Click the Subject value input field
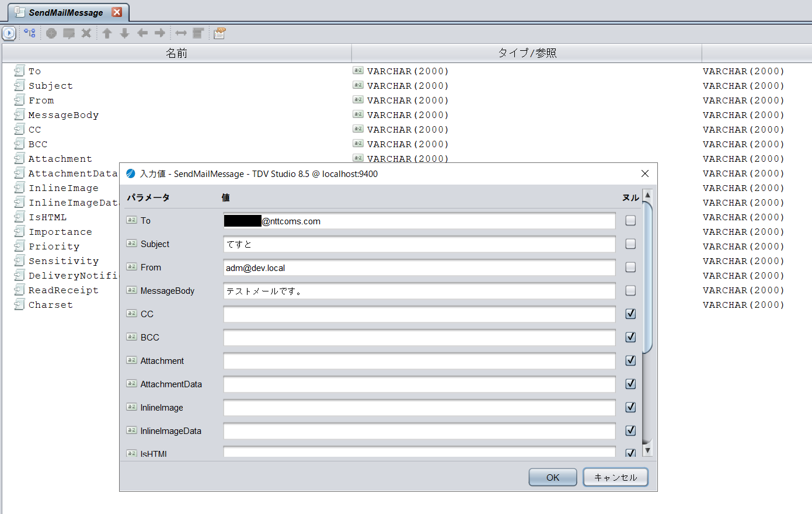The image size is (812, 514). click(x=419, y=244)
